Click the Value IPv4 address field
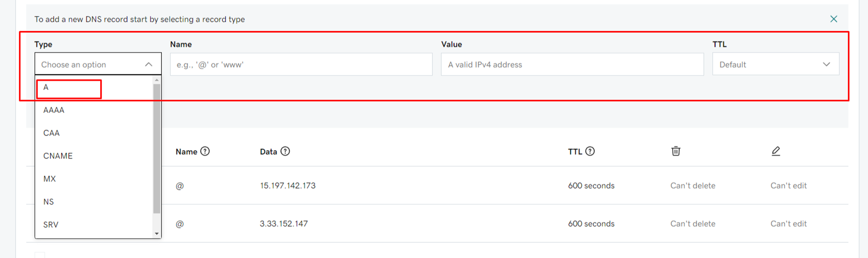Viewport: 868px width, 258px height. (572, 64)
